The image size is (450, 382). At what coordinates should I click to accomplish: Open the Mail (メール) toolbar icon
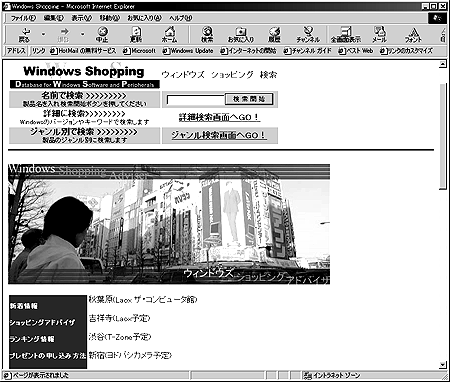tap(379, 35)
